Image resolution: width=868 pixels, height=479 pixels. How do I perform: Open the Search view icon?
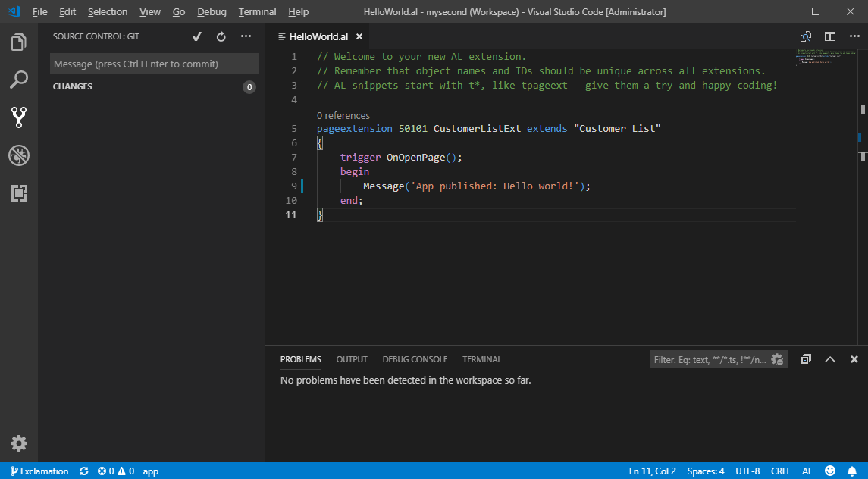[x=19, y=80]
